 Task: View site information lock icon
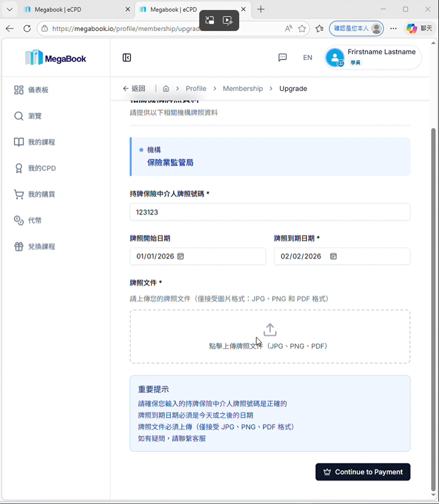click(x=45, y=28)
